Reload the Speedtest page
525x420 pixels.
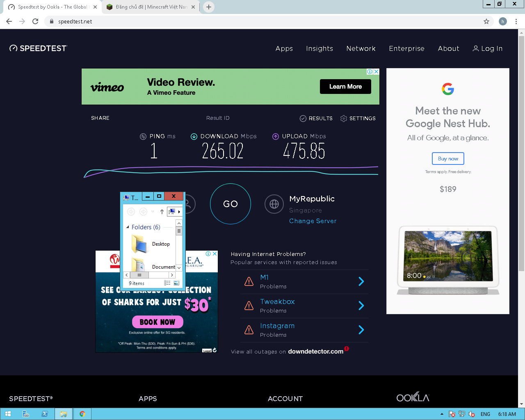click(x=35, y=21)
